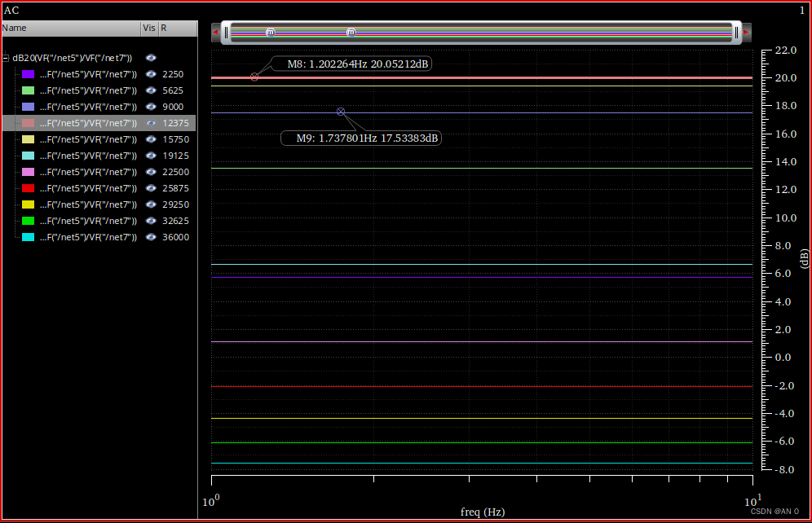Click the pale yellow swatch for R 15750
This screenshot has height=523, width=812.
(x=28, y=139)
